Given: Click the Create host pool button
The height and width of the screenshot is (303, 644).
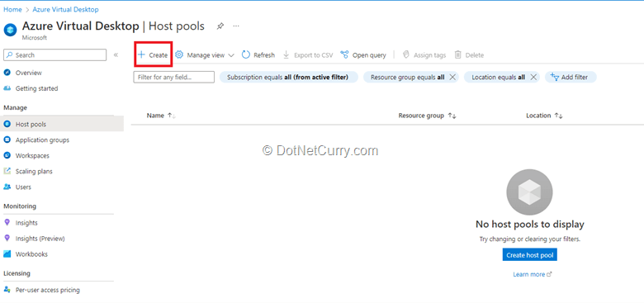Looking at the screenshot, I should tap(530, 255).
